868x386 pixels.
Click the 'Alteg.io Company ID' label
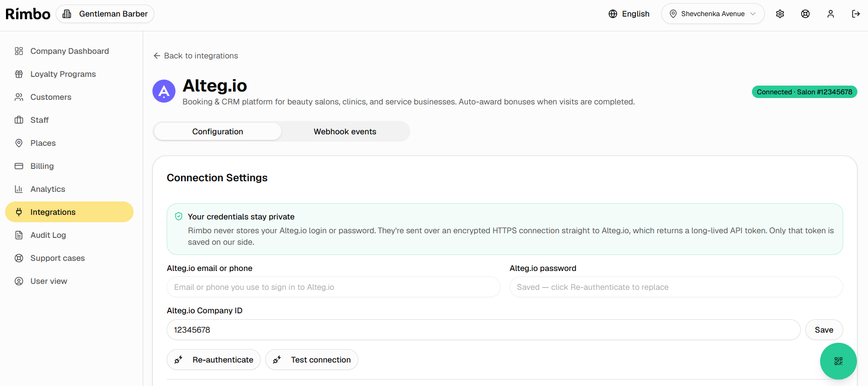[204, 311]
